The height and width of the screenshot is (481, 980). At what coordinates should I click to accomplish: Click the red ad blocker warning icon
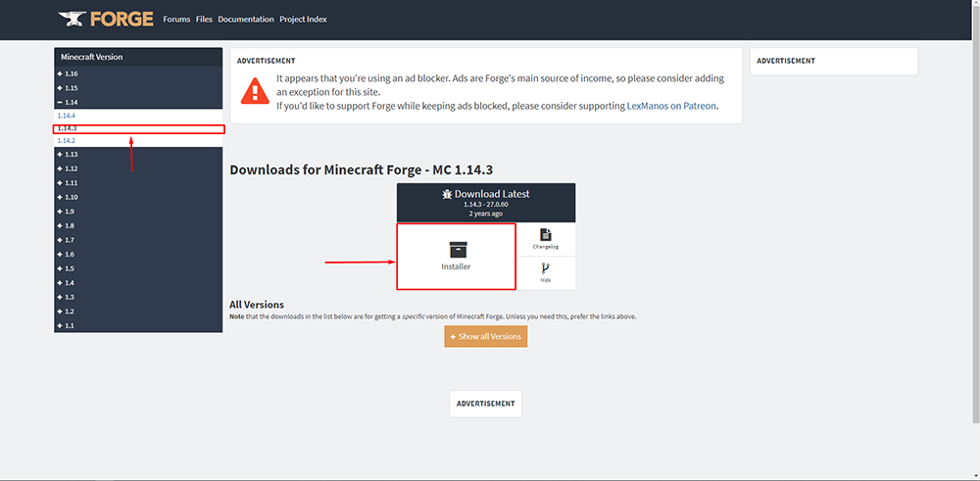pos(255,90)
